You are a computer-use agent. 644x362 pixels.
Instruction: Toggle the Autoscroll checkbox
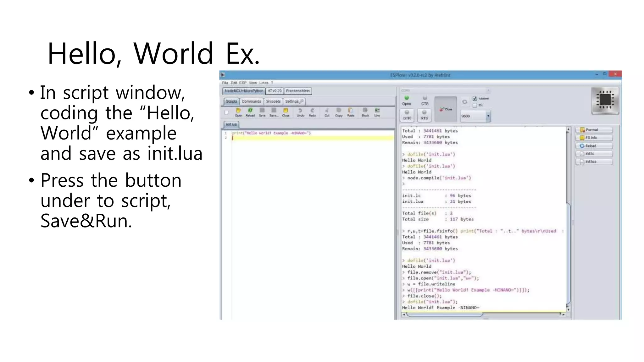[x=475, y=98]
